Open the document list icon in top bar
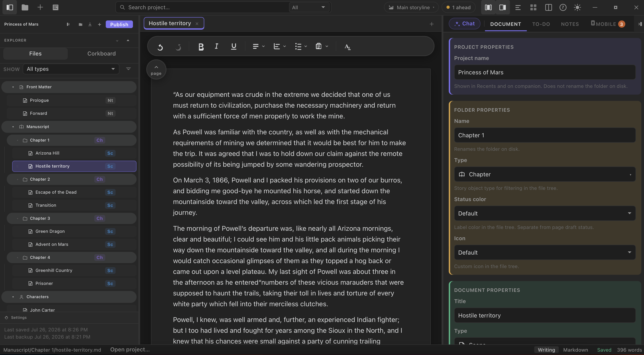Screen dimensions: 644x355 click(56, 7)
